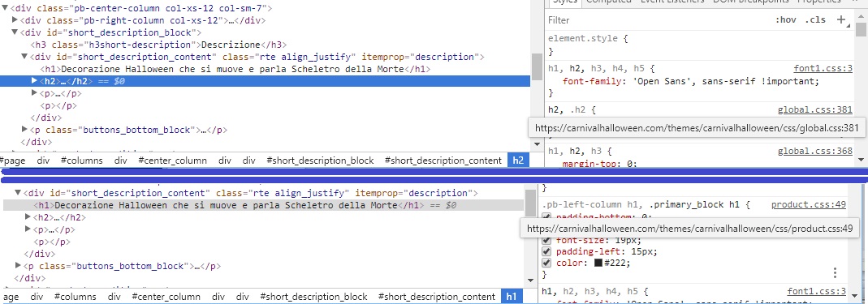
Task: Switch to the Computed tab
Action: [608, 2]
